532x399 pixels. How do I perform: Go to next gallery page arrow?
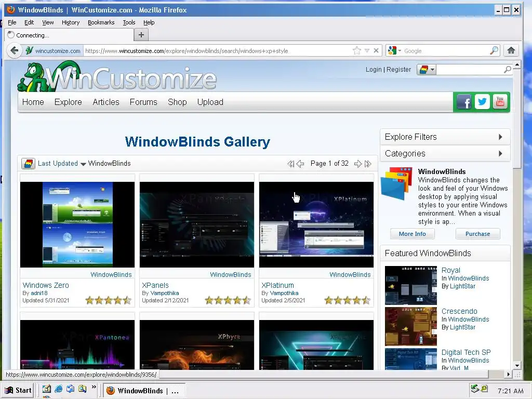click(x=357, y=164)
